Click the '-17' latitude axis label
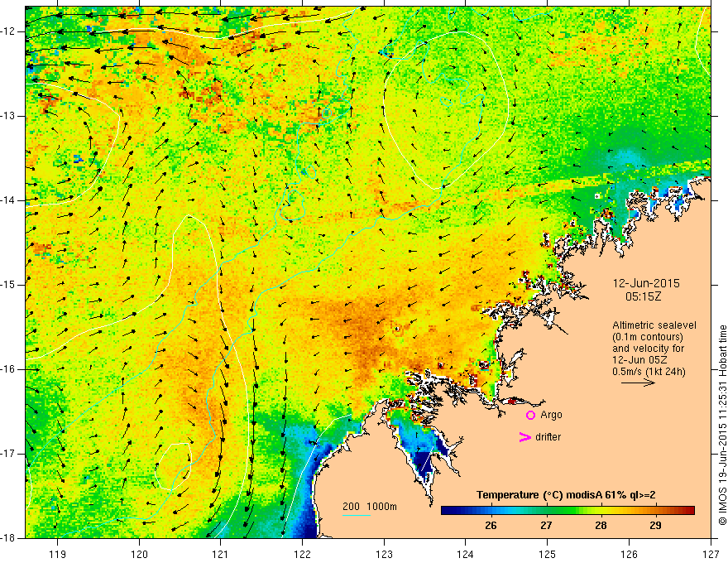The height and width of the screenshot is (563, 728). click(x=8, y=454)
